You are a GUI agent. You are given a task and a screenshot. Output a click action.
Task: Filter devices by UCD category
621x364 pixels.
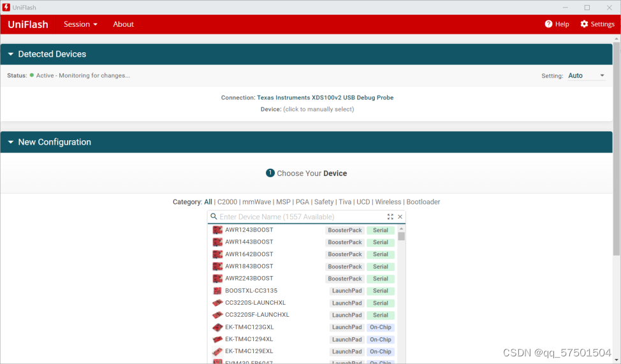363,202
